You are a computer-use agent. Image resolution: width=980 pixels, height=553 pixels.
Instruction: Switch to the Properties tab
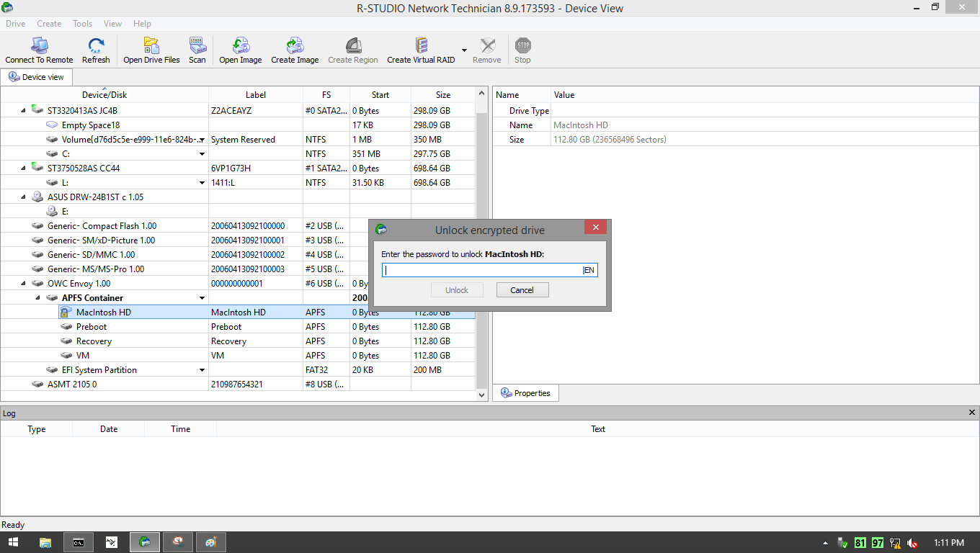pyautogui.click(x=525, y=393)
